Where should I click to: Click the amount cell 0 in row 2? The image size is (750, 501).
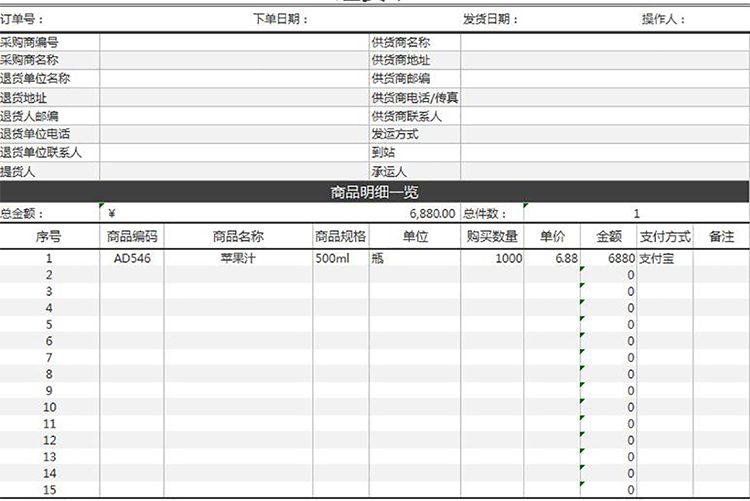tap(609, 275)
